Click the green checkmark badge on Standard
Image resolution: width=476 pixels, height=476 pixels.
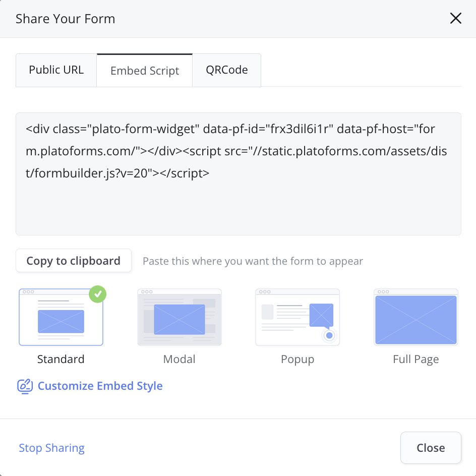click(98, 294)
